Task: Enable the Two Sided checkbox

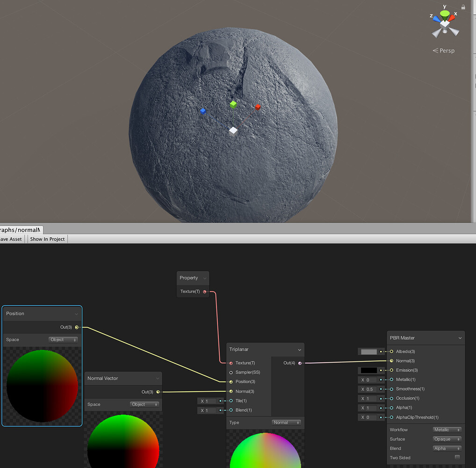Action: coord(457,457)
